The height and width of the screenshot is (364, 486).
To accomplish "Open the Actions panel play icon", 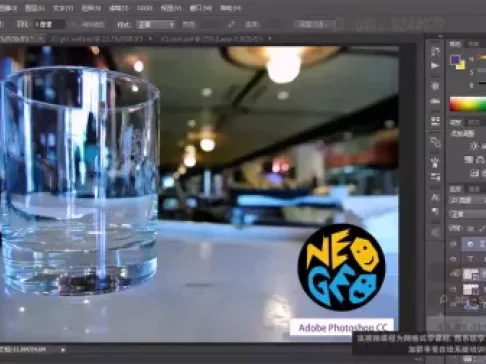I will point(435,65).
